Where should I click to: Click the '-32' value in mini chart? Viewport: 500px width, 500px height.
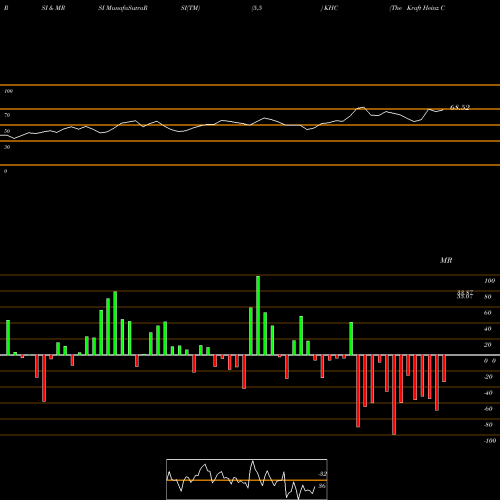click(x=322, y=473)
